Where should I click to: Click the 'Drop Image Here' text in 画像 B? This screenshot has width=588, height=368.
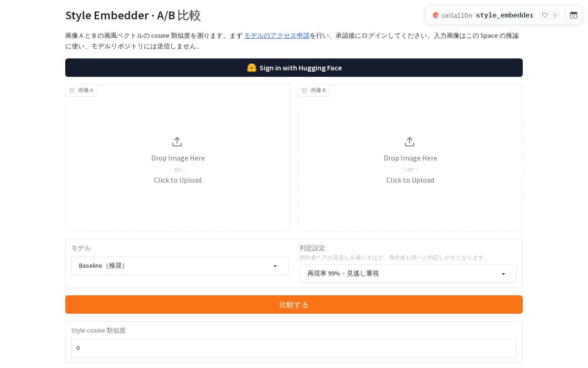click(410, 158)
